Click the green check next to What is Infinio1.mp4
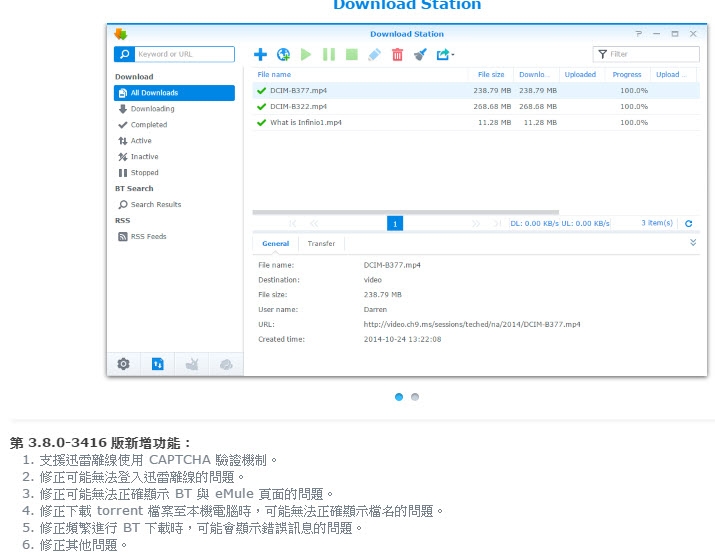The width and height of the screenshot is (715, 556). (261, 122)
